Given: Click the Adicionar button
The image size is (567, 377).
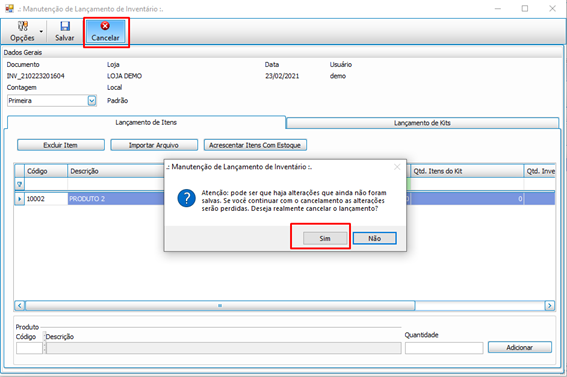Looking at the screenshot, I should (520, 347).
